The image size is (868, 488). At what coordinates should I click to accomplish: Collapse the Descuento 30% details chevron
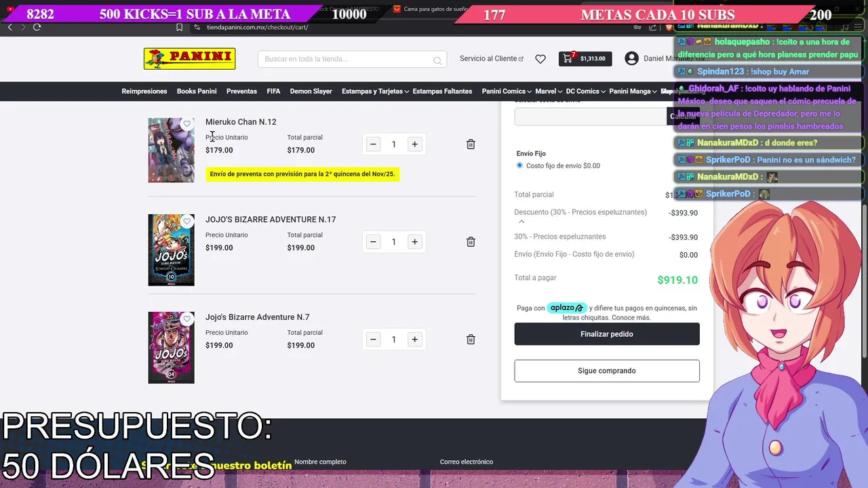(x=521, y=222)
